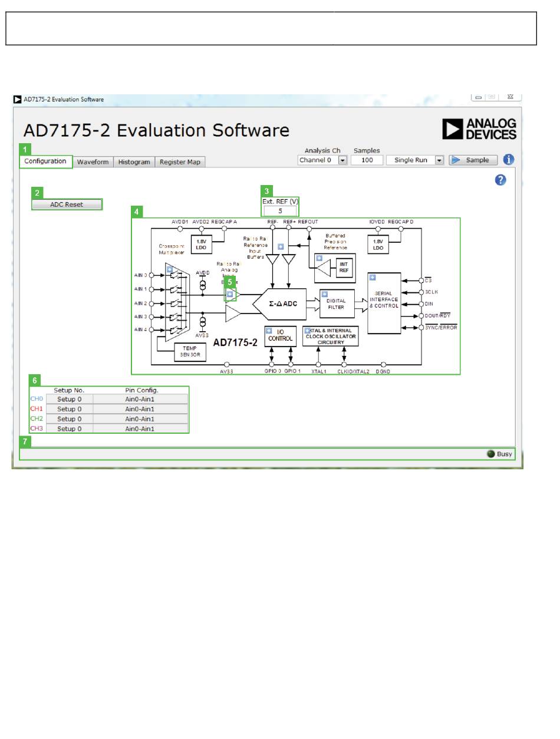Open the I/O Control block config icon
The image size is (560, 739).
click(x=269, y=331)
